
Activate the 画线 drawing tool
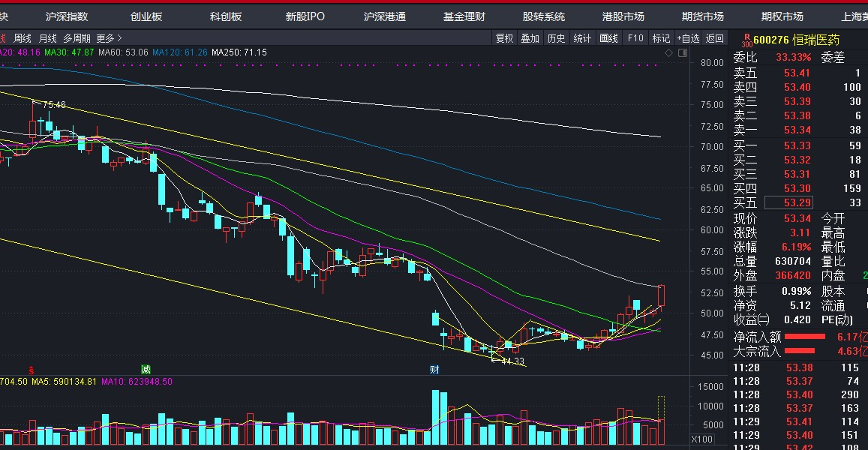pos(608,38)
